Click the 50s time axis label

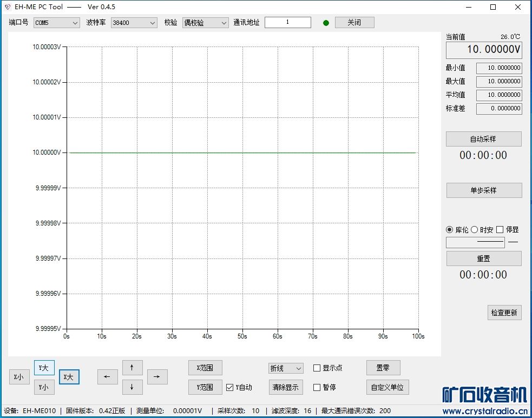242,336
